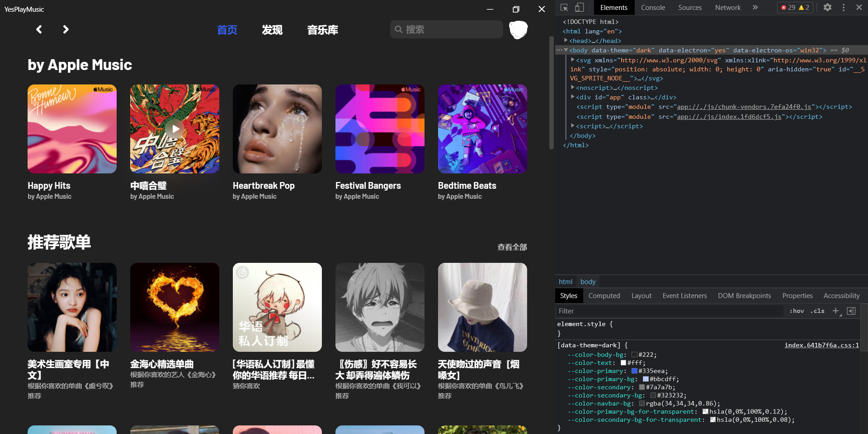Expand the head element node

pyautogui.click(x=566, y=41)
